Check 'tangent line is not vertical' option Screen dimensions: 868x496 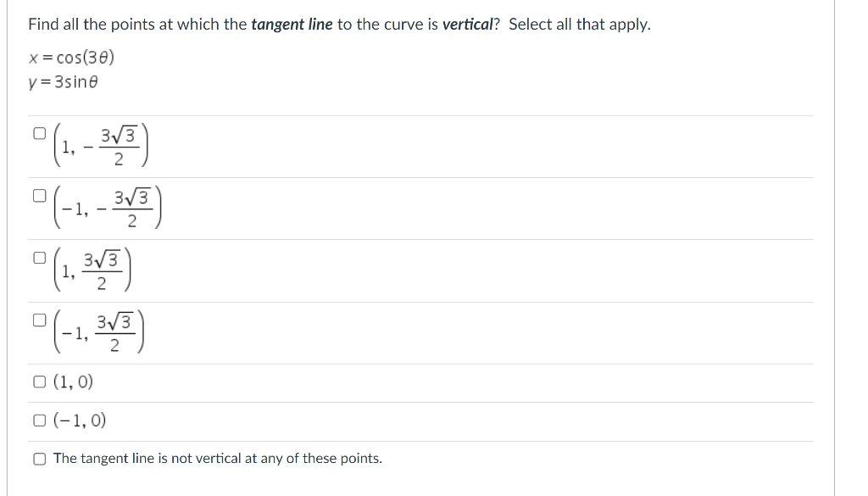click(39, 458)
